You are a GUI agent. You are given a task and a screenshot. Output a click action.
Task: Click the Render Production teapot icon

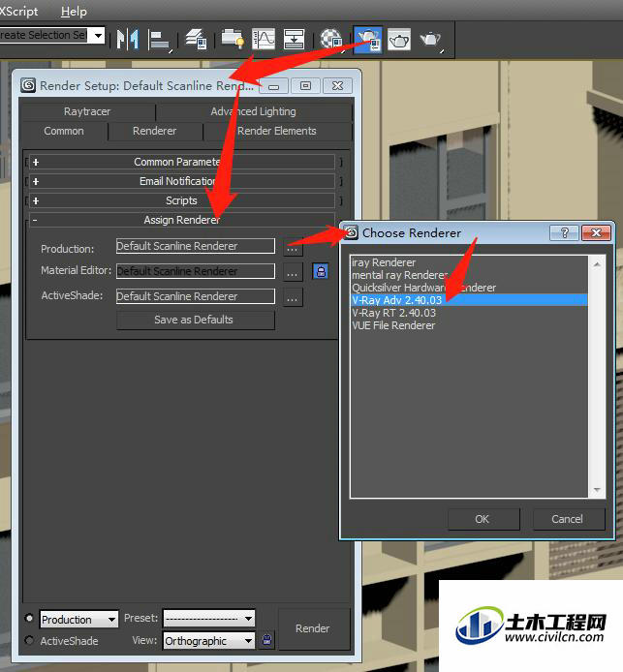pos(430,40)
